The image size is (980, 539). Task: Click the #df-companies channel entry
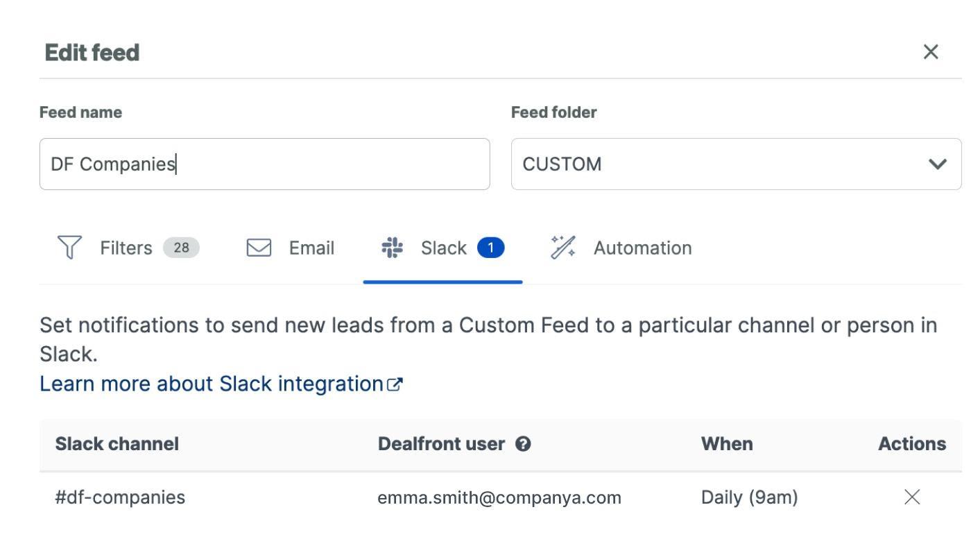(120, 497)
